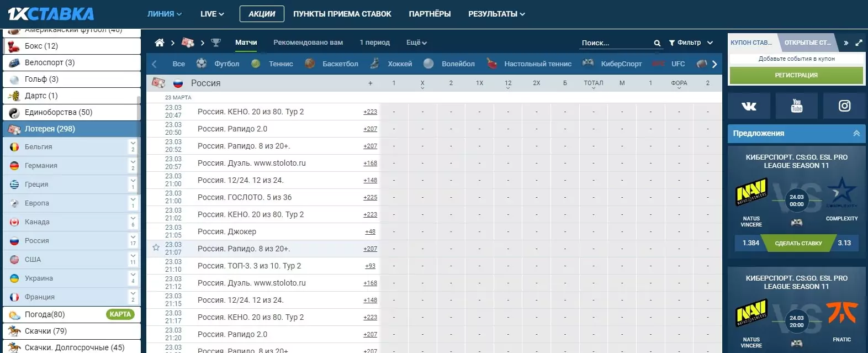Add Рапидо 8 из 20+ 21:07 to favorites
868x353 pixels.
click(156, 248)
